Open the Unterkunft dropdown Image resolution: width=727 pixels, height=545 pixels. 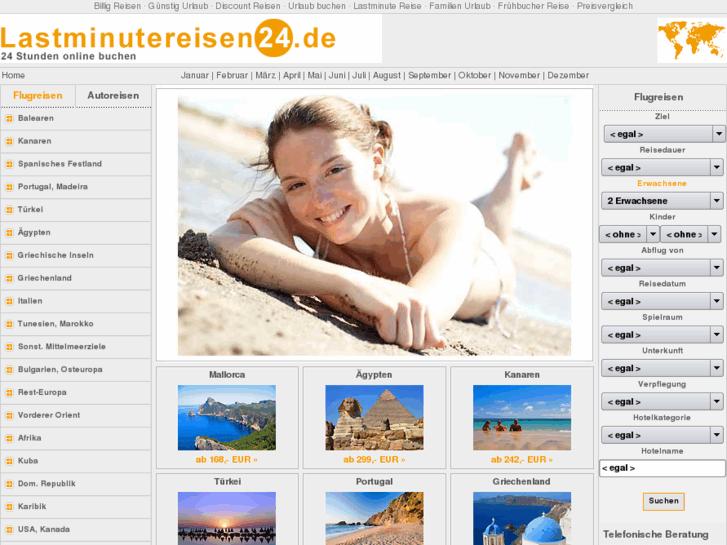tap(662, 368)
